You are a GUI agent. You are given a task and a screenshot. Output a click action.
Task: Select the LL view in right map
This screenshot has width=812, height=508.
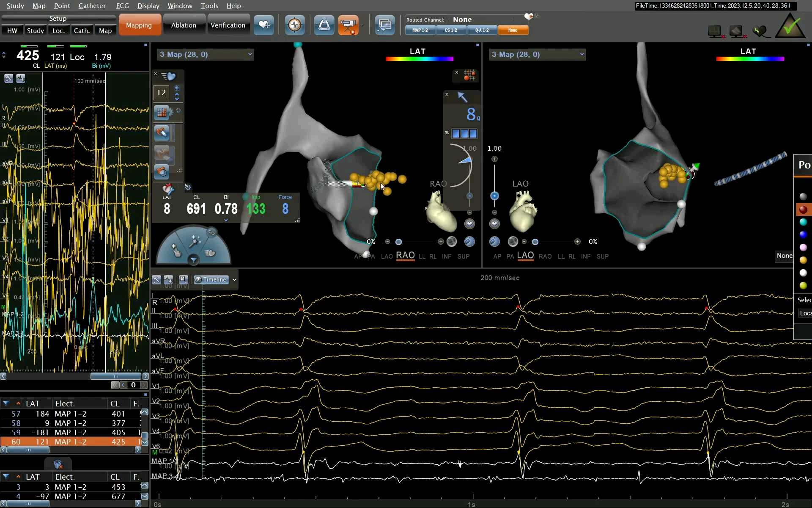[x=561, y=256]
